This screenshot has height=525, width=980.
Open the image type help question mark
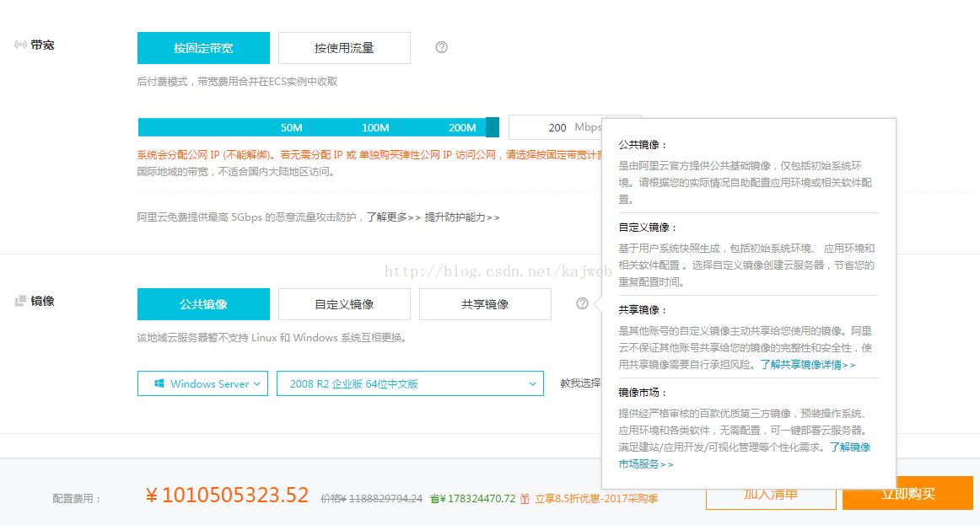(582, 303)
